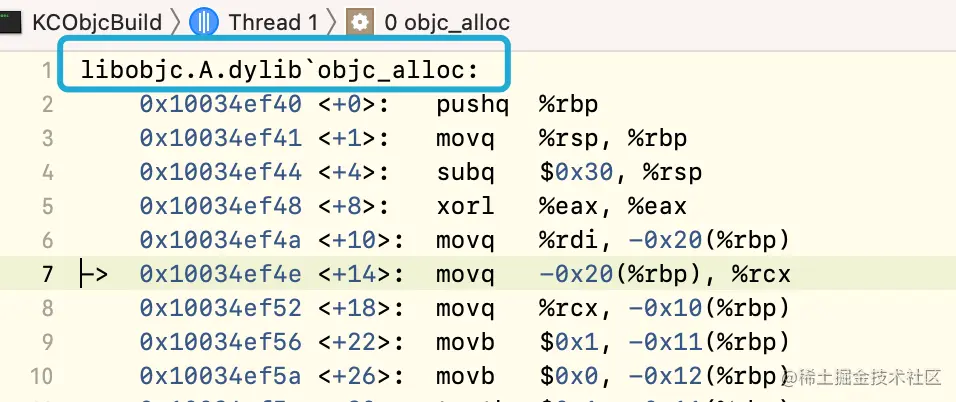956x402 pixels.
Task: Click the libobjc.A.dylib`objc_alloc: header line
Action: pyautogui.click(x=280, y=70)
